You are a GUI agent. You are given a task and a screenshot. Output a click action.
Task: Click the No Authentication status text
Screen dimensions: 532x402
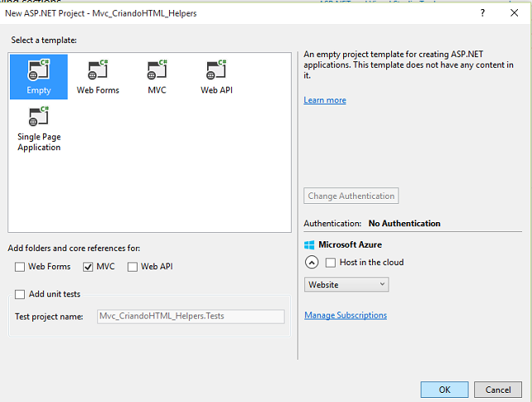[404, 224]
